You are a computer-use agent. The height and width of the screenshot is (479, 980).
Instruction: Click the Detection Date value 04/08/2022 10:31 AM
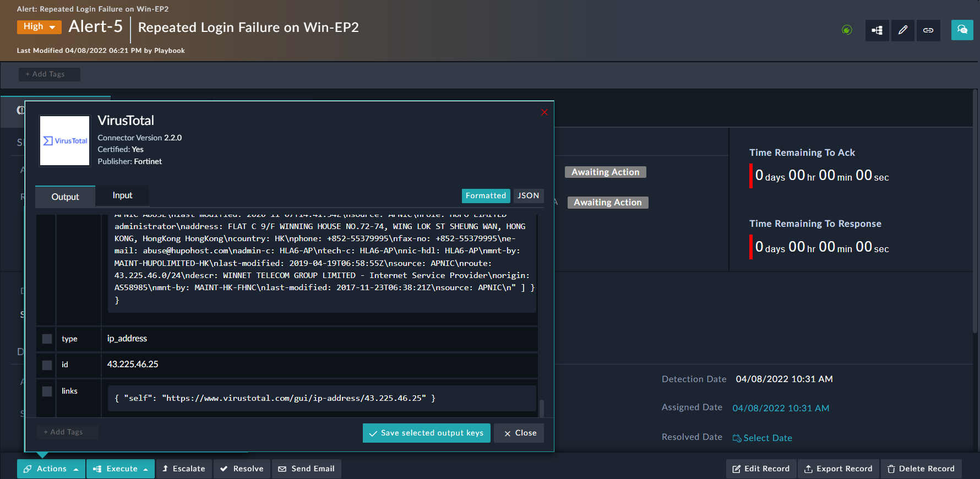784,379
